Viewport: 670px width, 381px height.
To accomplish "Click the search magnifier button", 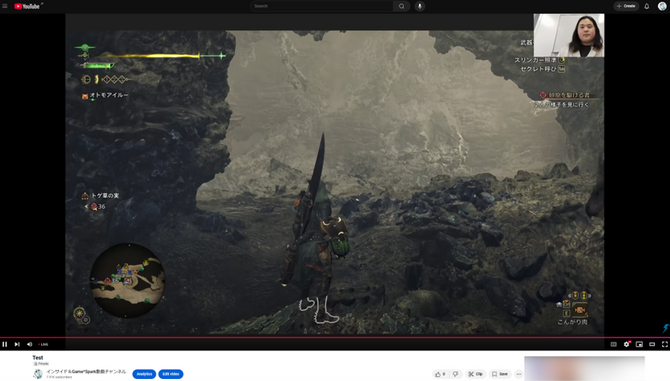I will pos(402,6).
